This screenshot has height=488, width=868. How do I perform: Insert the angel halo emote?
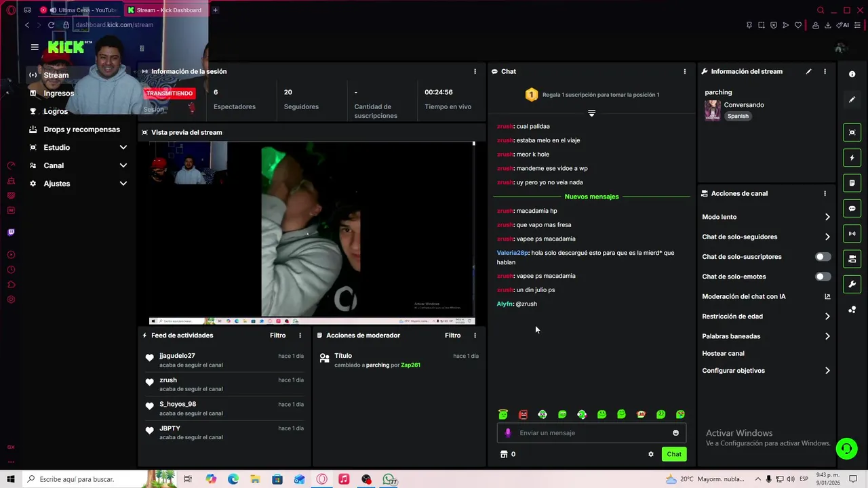tap(503, 414)
